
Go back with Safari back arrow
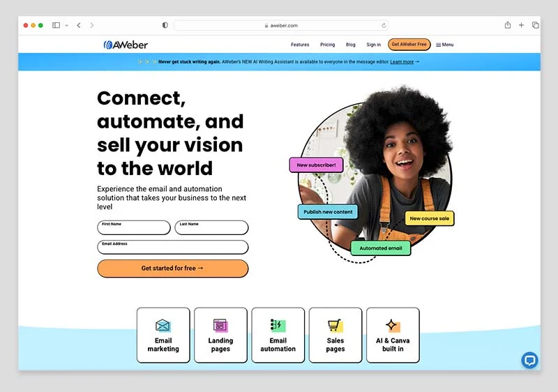coord(79,25)
